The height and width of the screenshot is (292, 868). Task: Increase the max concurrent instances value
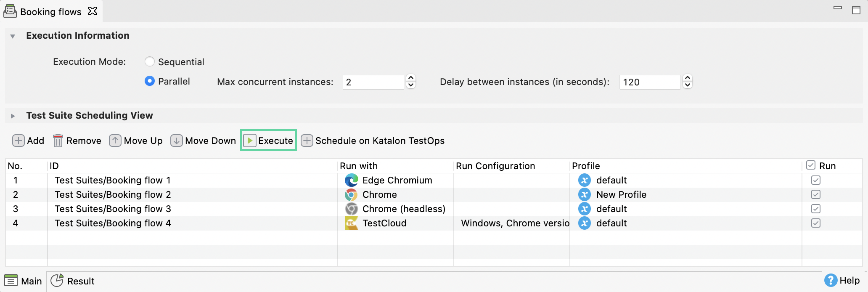coord(411,78)
